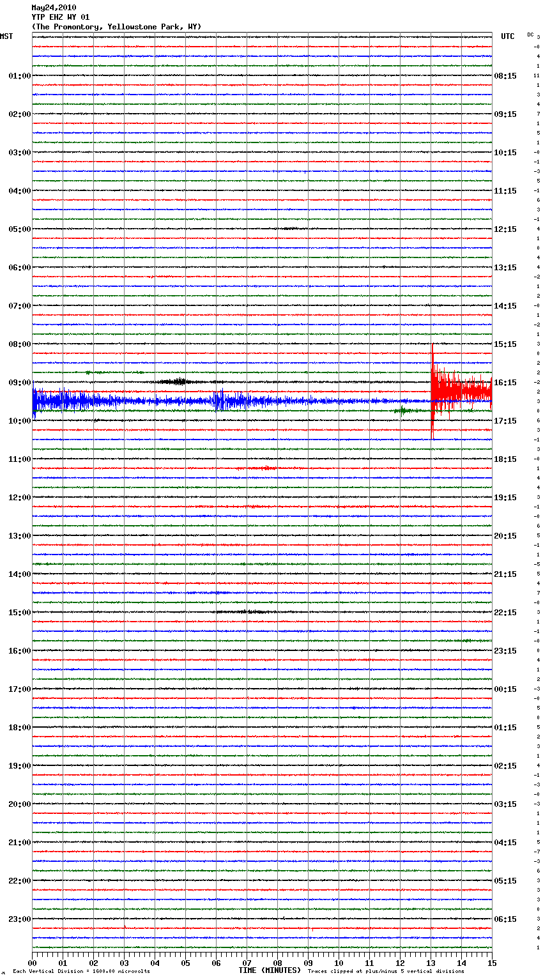Click the DC column header
The height and width of the screenshot is (980, 543).
(x=530, y=34)
